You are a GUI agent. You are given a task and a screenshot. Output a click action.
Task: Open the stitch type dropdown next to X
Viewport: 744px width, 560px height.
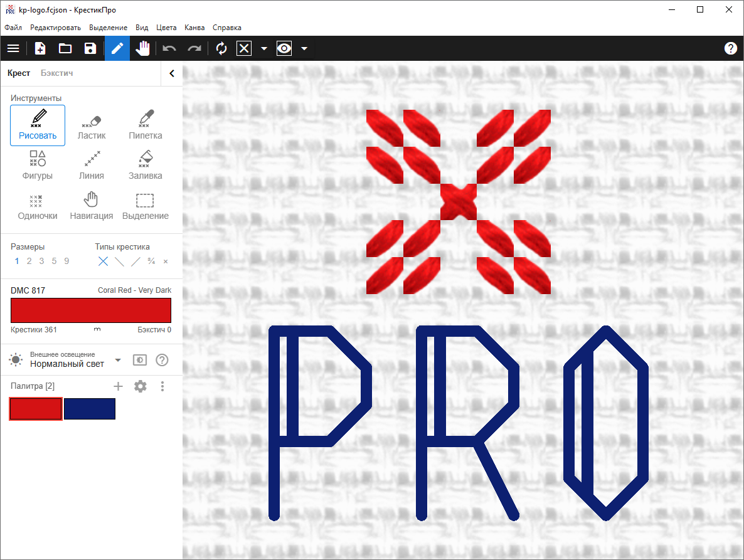click(x=264, y=48)
